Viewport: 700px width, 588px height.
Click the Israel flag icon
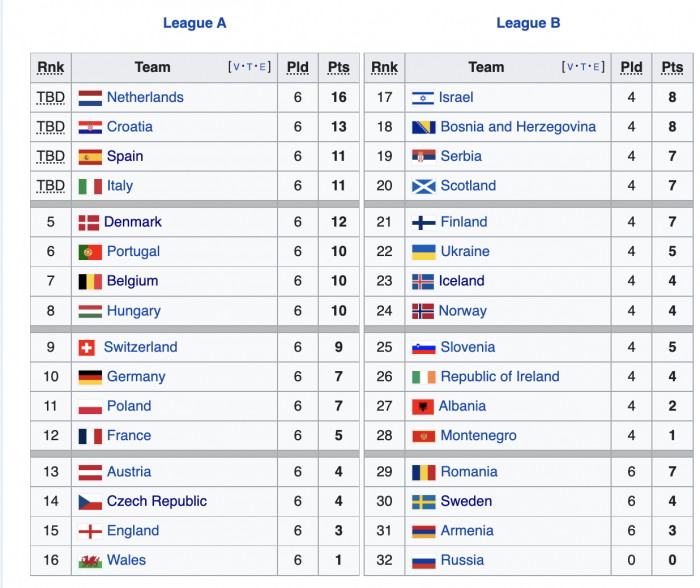(423, 98)
